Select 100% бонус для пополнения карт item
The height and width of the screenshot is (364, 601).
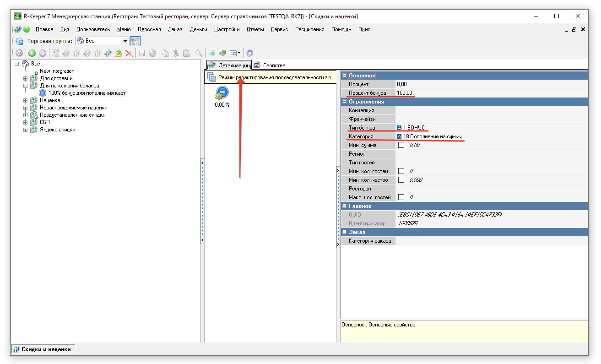(87, 93)
